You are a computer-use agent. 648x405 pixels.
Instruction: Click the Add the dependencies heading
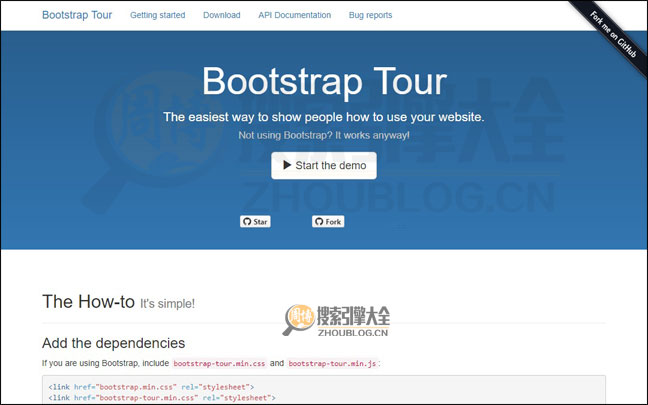(x=114, y=343)
